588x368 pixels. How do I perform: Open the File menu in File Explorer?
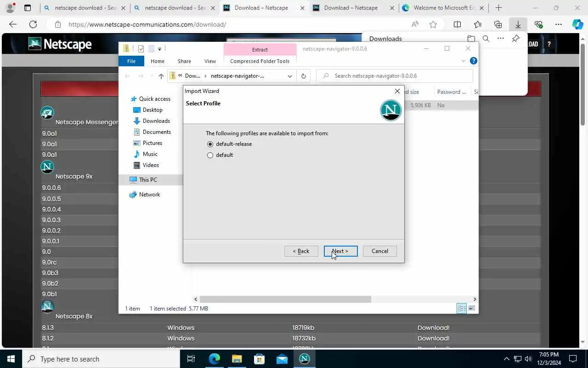(x=131, y=61)
